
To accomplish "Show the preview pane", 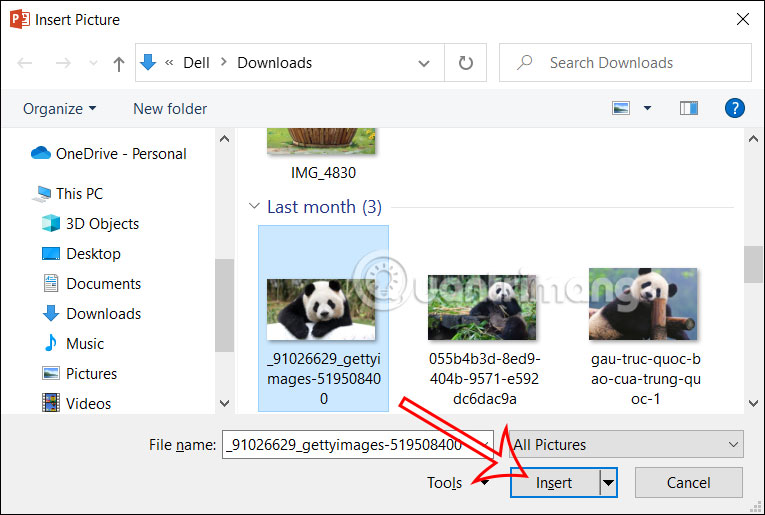I will [688, 108].
